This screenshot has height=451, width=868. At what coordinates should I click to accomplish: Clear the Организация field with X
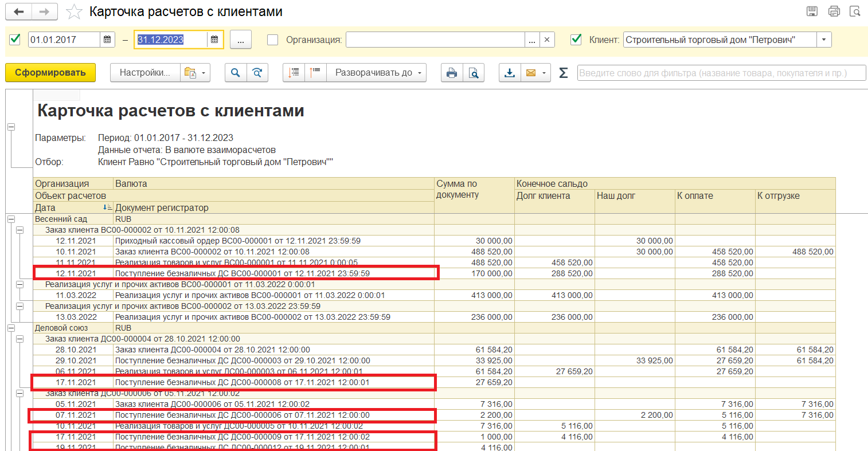547,40
